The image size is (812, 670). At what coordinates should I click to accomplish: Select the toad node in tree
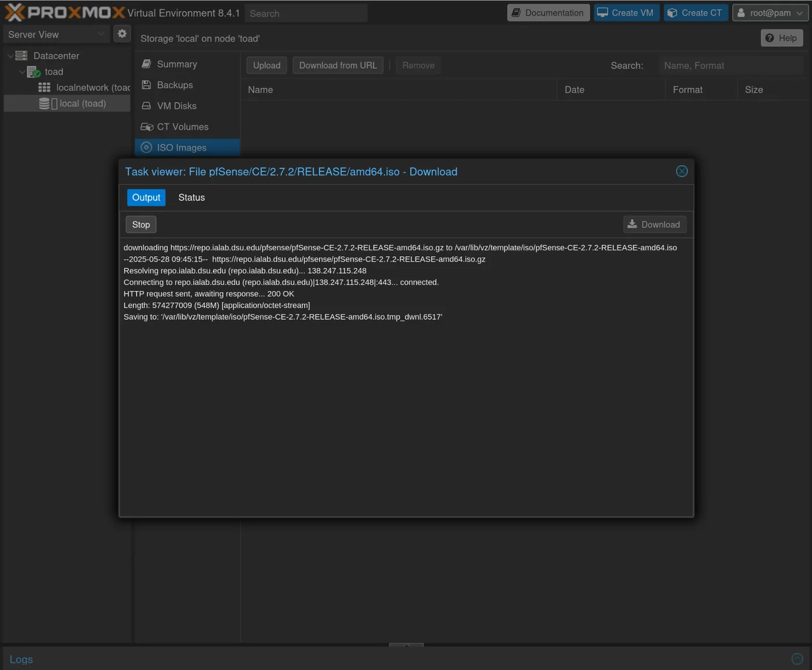[x=54, y=72]
